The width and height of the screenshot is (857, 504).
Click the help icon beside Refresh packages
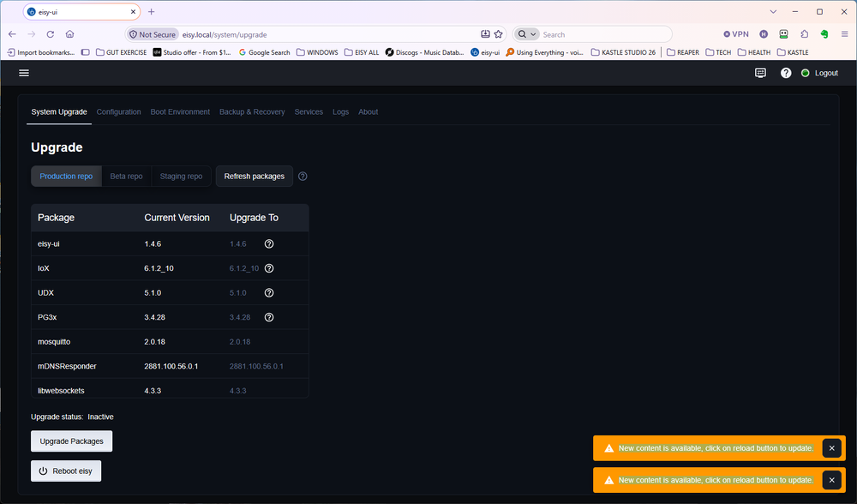coord(303,176)
